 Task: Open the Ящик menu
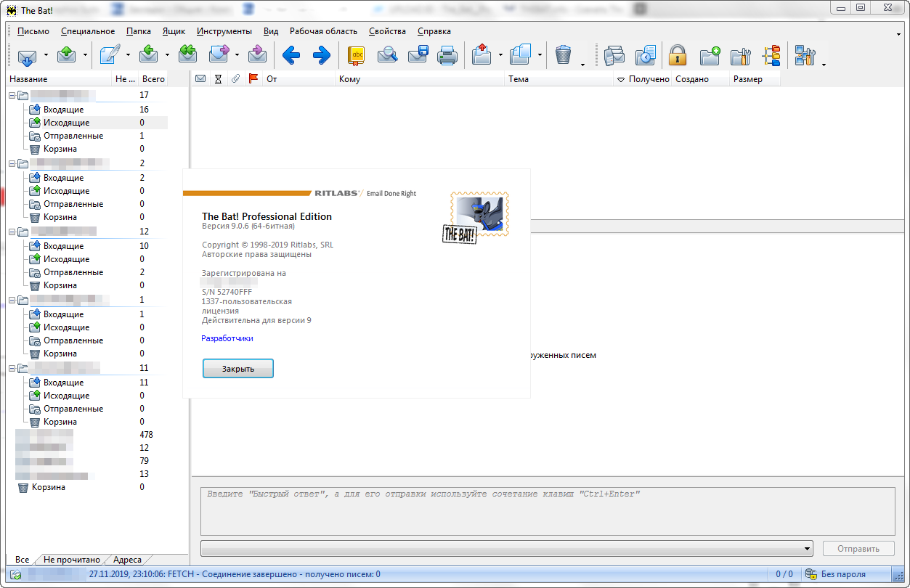click(x=174, y=31)
